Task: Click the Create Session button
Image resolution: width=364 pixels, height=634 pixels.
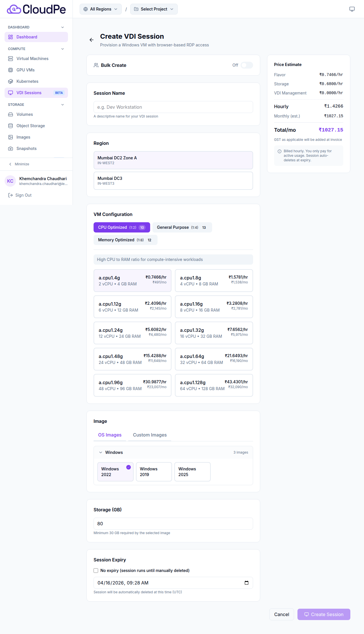Action: point(324,614)
